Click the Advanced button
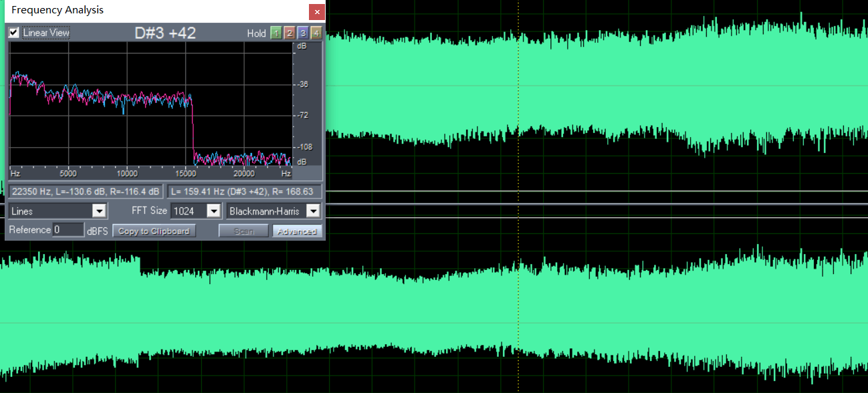Viewport: 868px width, 393px height. (x=297, y=231)
